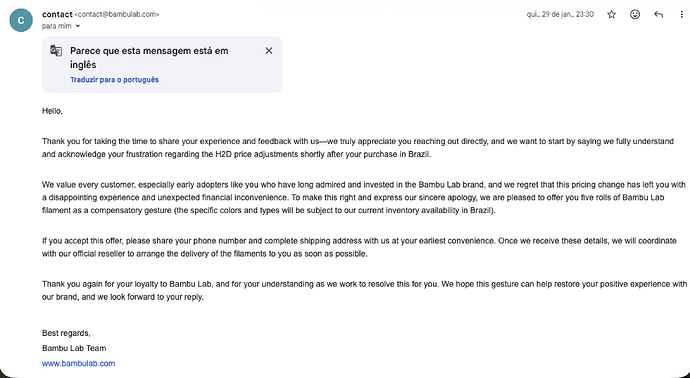Click the email date 'qui., 29 de jan., 23:30'

(x=560, y=15)
